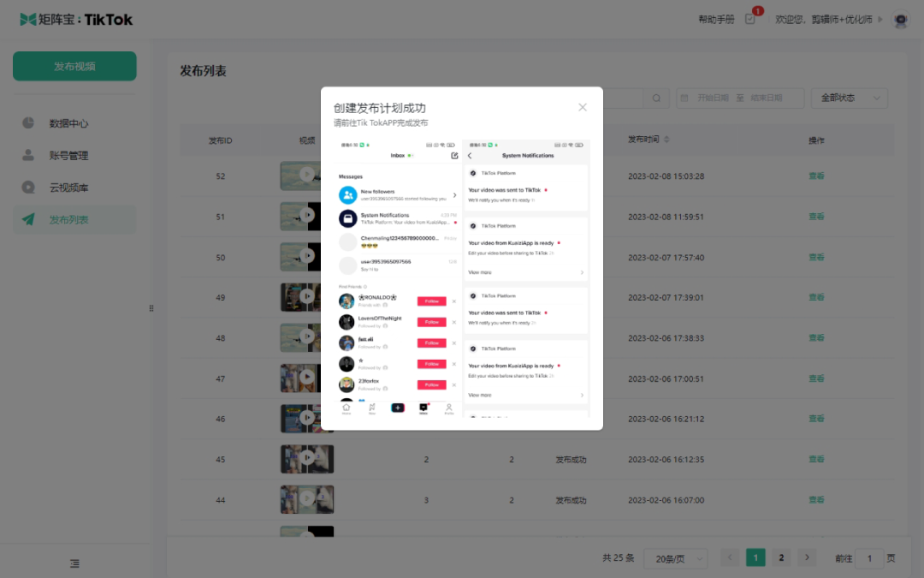Image resolution: width=924 pixels, height=578 pixels.
Task: Click 查看 for publish ID 45
Action: 816,459
